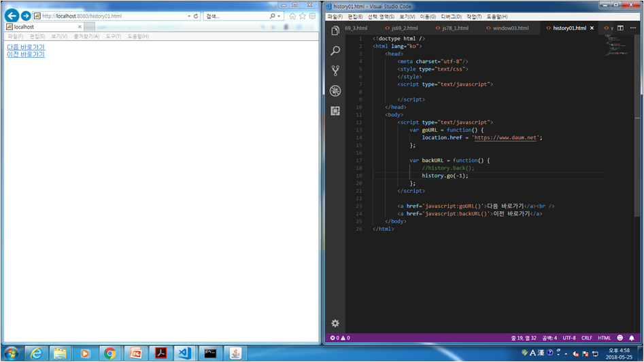
Task: Select language mode HTML in status bar
Action: click(x=604, y=338)
